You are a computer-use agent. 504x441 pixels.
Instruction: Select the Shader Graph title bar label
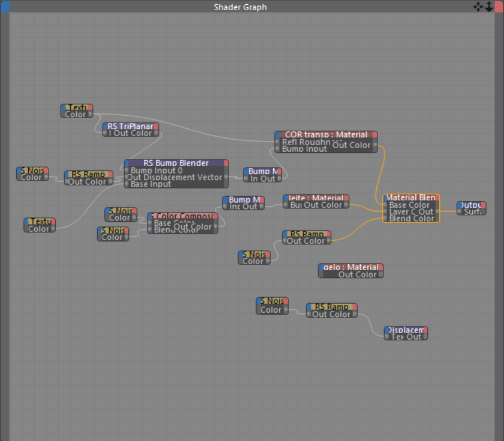240,7
